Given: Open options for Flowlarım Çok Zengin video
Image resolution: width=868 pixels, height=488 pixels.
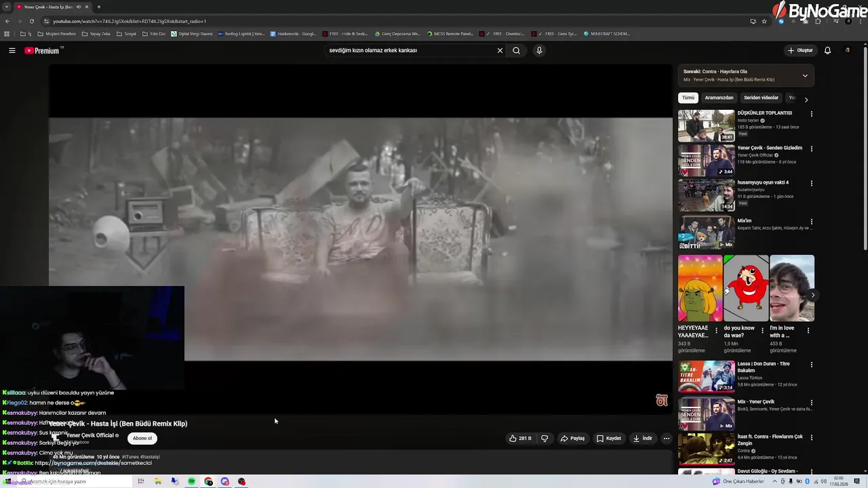Looking at the screenshot, I should (x=811, y=437).
